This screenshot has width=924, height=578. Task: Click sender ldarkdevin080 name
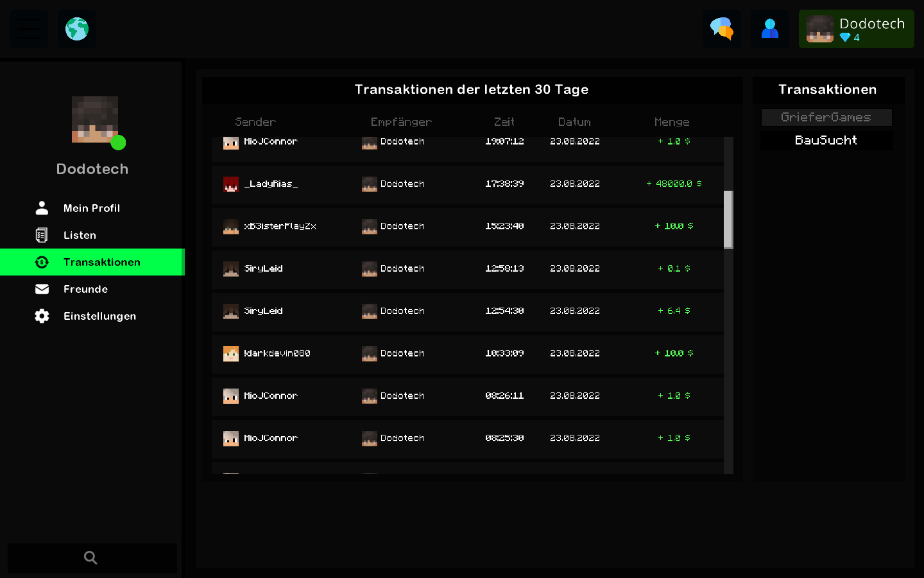pos(277,353)
